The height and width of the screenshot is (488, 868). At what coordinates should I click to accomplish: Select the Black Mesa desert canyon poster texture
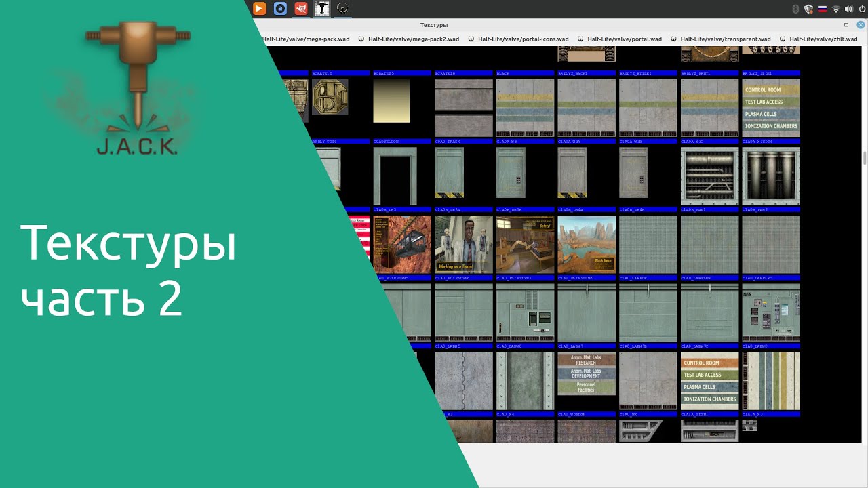[x=587, y=245]
